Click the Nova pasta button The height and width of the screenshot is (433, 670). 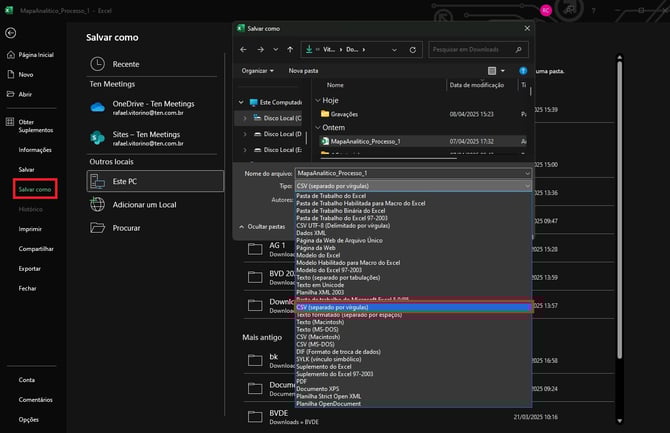click(303, 71)
